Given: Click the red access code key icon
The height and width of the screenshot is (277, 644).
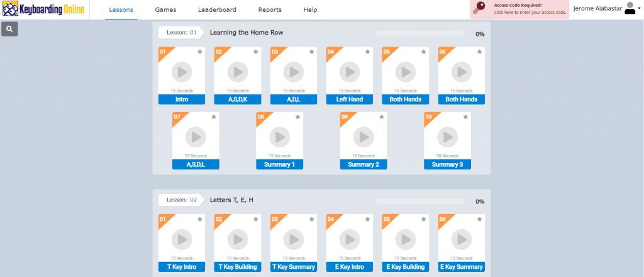Looking at the screenshot, I should (x=479, y=8).
